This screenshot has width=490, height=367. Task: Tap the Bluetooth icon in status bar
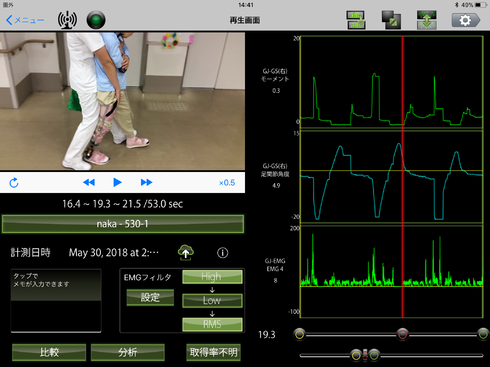(457, 5)
